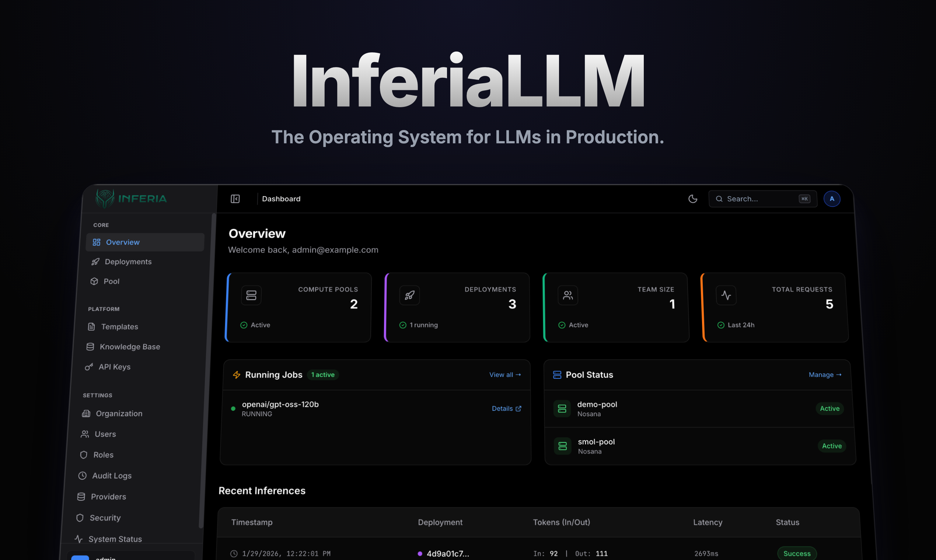Screen dimensions: 936x560
Task: Open the user account menu avatar
Action: [x=832, y=199]
